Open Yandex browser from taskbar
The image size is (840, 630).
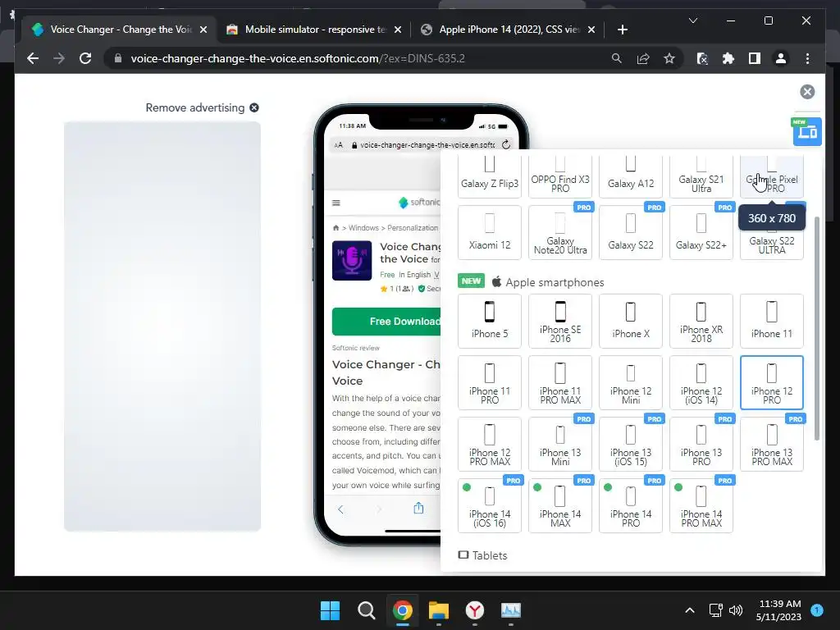point(475,610)
